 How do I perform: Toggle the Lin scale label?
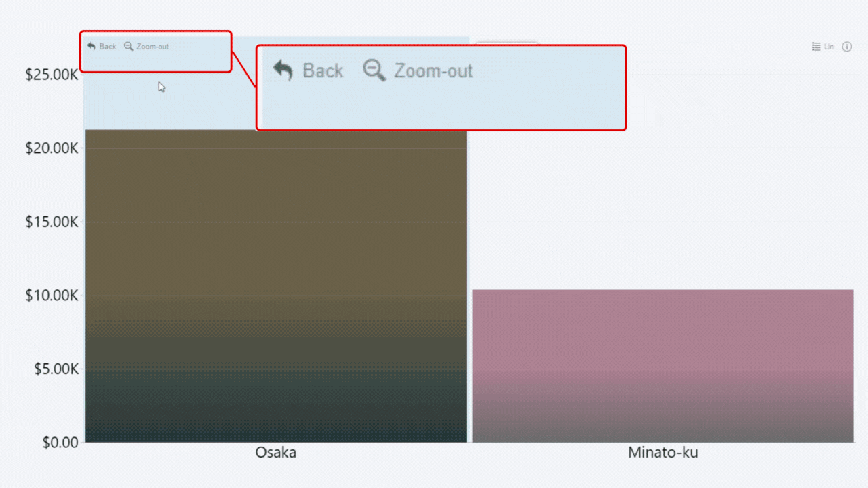tap(829, 47)
